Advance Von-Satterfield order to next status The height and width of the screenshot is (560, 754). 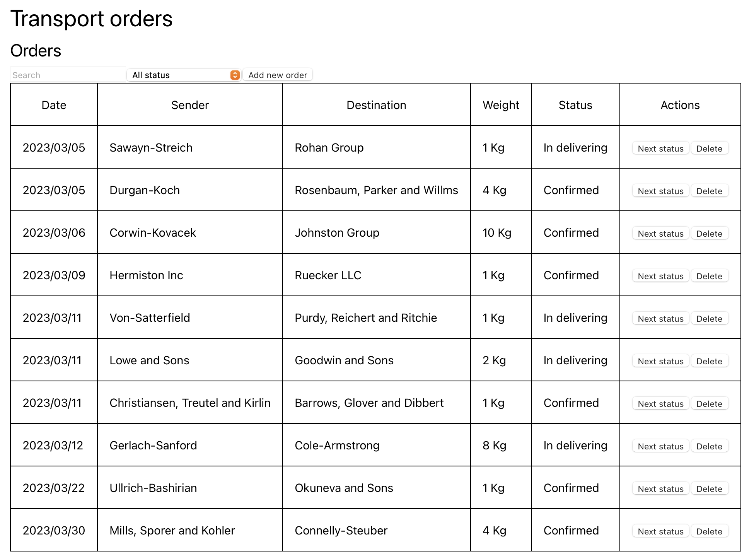660,319
